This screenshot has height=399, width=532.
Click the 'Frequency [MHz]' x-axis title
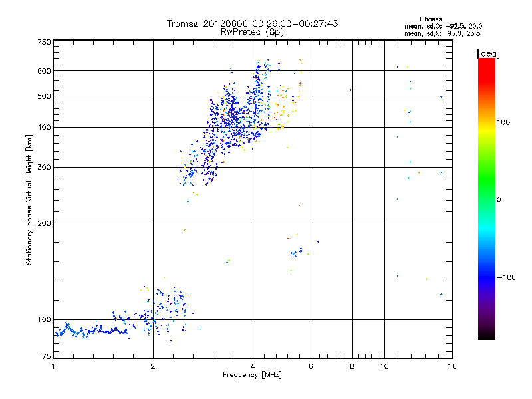(252, 375)
